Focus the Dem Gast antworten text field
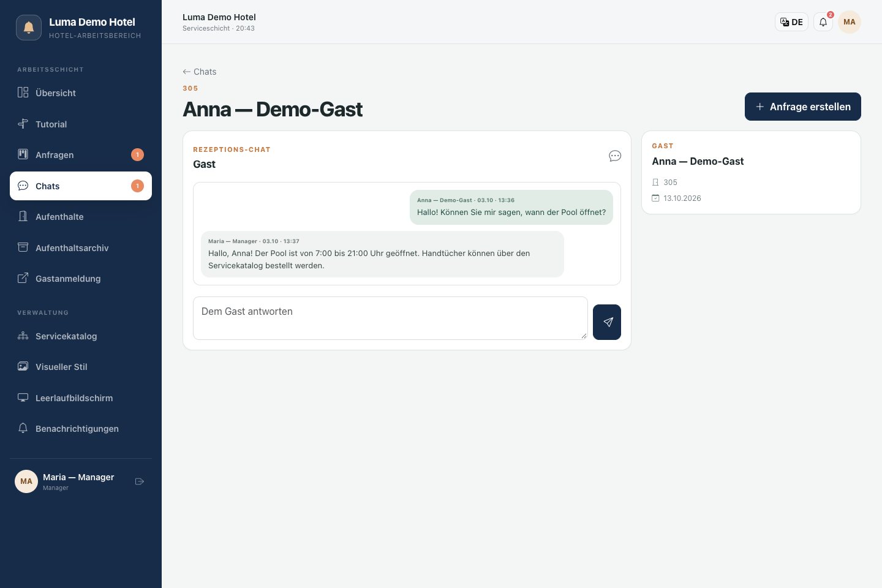The width and height of the screenshot is (882, 588). coord(390,318)
